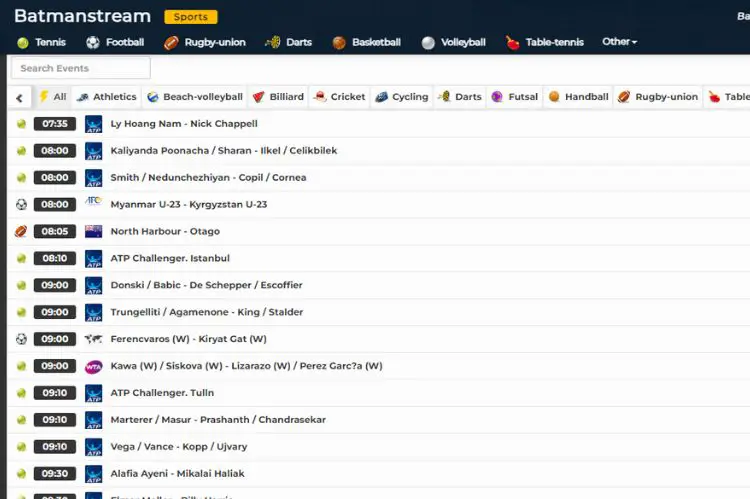Click the Batmanstream site logo
750x499 pixels.
pos(82,16)
